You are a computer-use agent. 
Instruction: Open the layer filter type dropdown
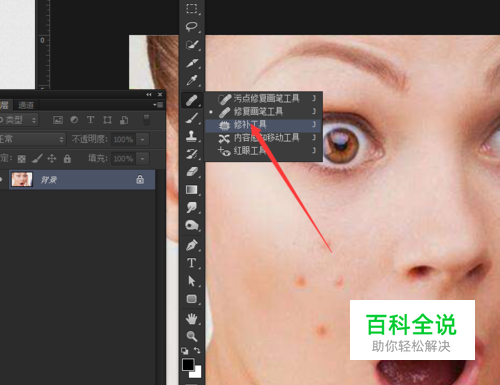tap(18, 120)
